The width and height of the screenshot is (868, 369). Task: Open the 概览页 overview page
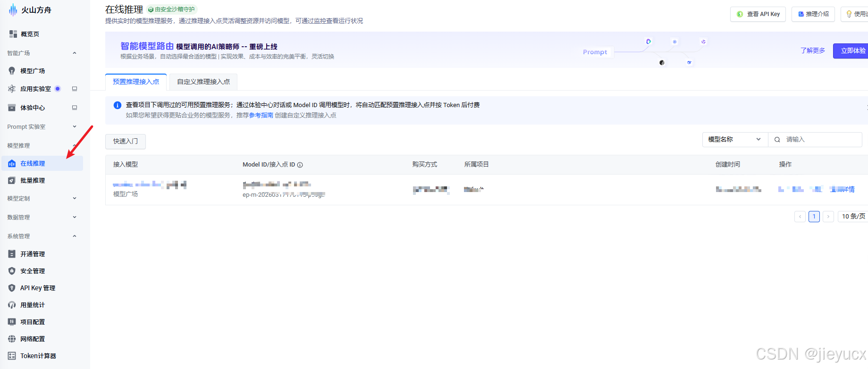[x=30, y=34]
